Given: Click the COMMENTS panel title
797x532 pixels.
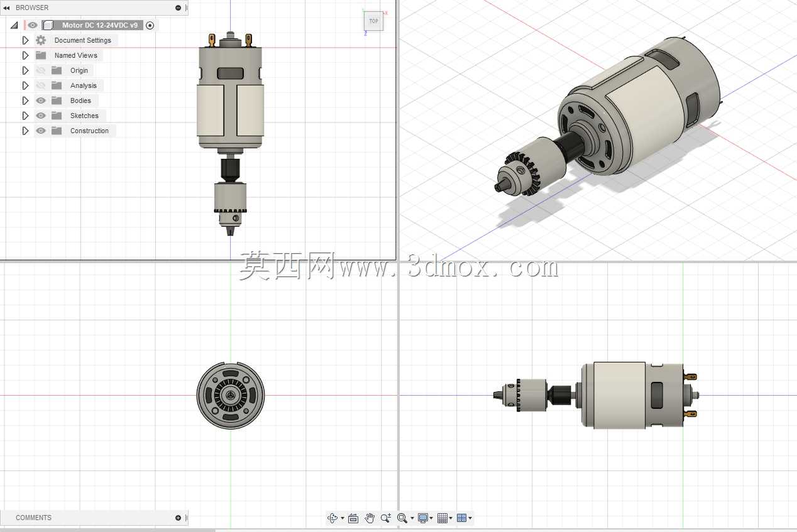Looking at the screenshot, I should pos(33,518).
